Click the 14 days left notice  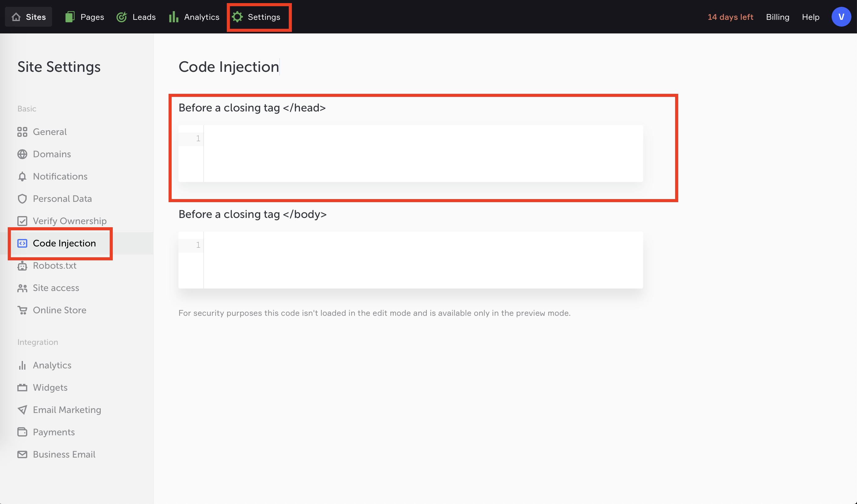pos(730,17)
